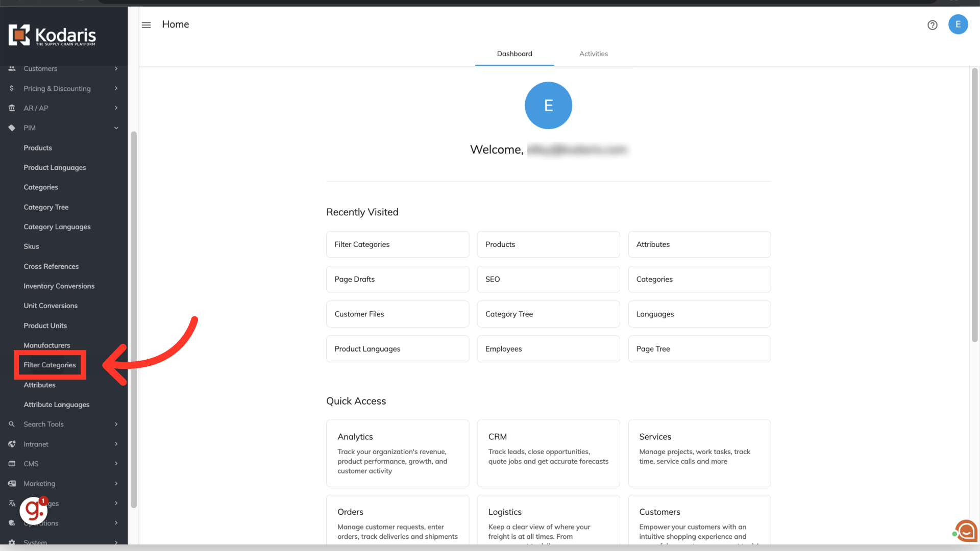Image resolution: width=980 pixels, height=551 pixels.
Task: Click the user avatar E top right
Action: [958, 24]
